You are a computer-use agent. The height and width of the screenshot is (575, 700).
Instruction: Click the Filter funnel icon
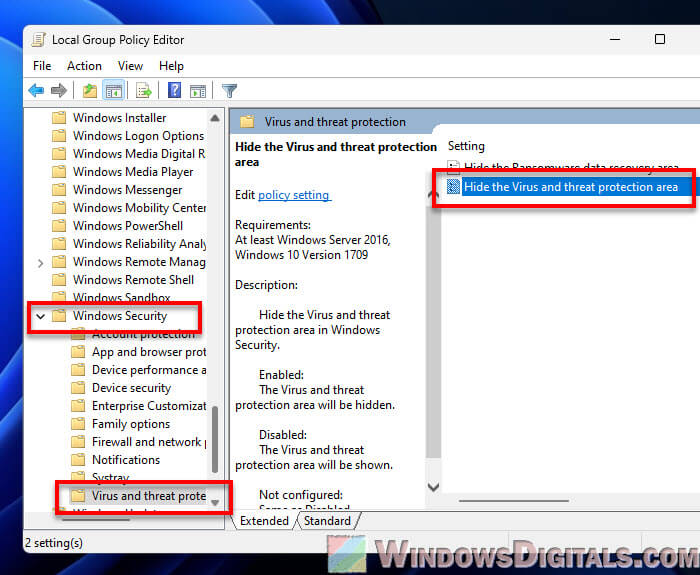tap(229, 91)
